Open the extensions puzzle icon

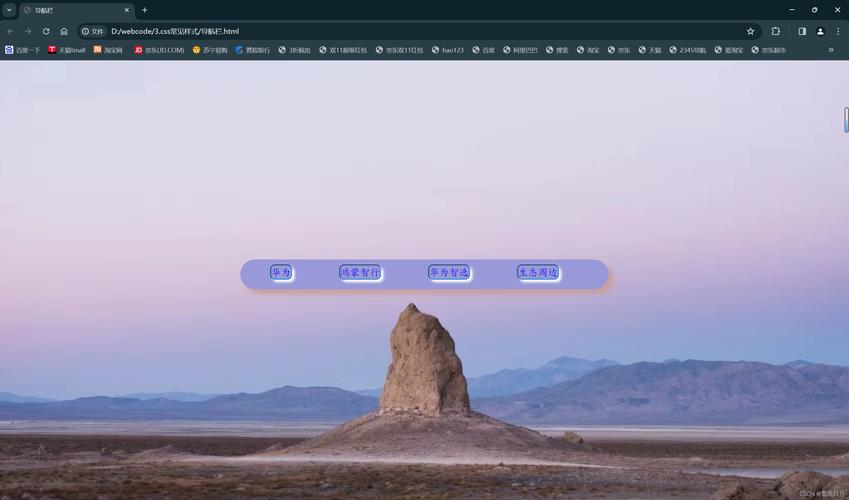pyautogui.click(x=776, y=31)
